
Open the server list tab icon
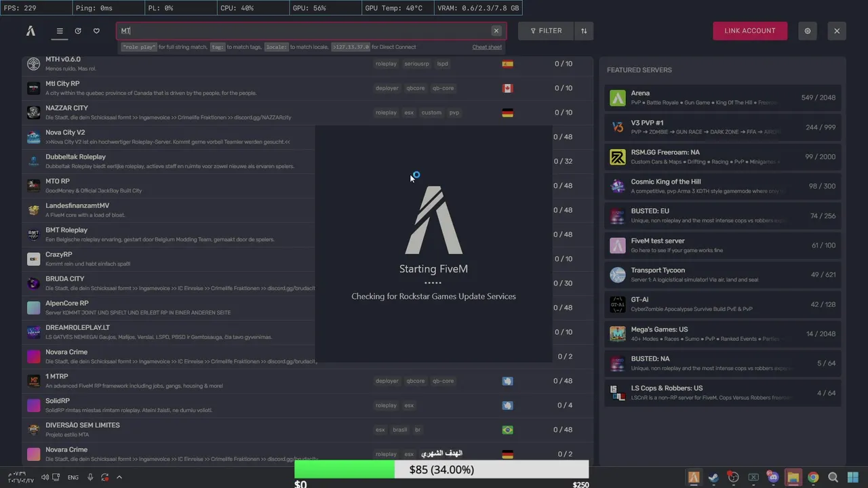click(60, 31)
